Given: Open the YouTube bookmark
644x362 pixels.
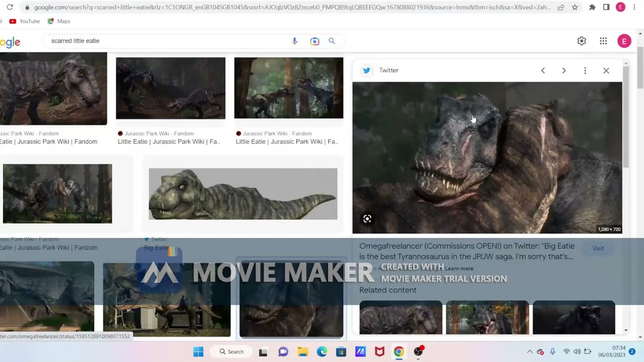Looking at the screenshot, I should 25,21.
